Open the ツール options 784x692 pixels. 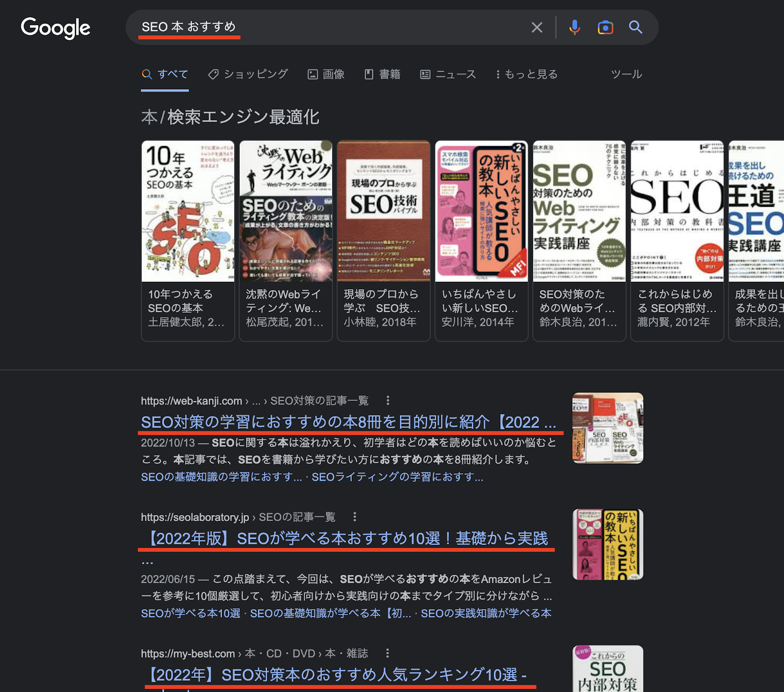pos(626,74)
